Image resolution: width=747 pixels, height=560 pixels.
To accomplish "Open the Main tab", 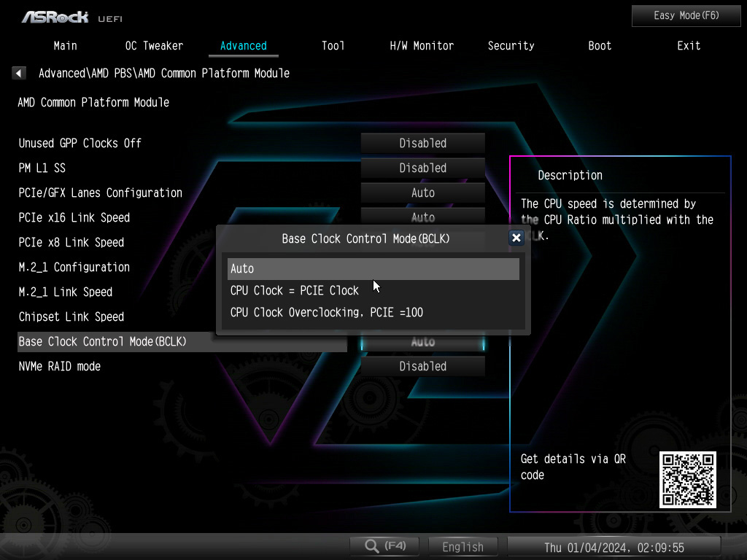I will coord(65,46).
